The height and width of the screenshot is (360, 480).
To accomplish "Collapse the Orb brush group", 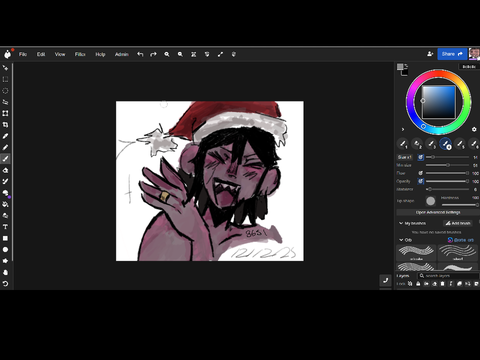I will tap(401, 240).
